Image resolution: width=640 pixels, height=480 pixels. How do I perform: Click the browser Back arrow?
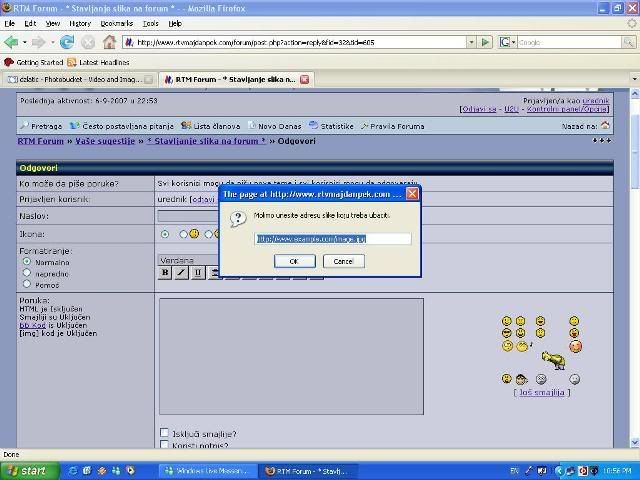(x=11, y=42)
